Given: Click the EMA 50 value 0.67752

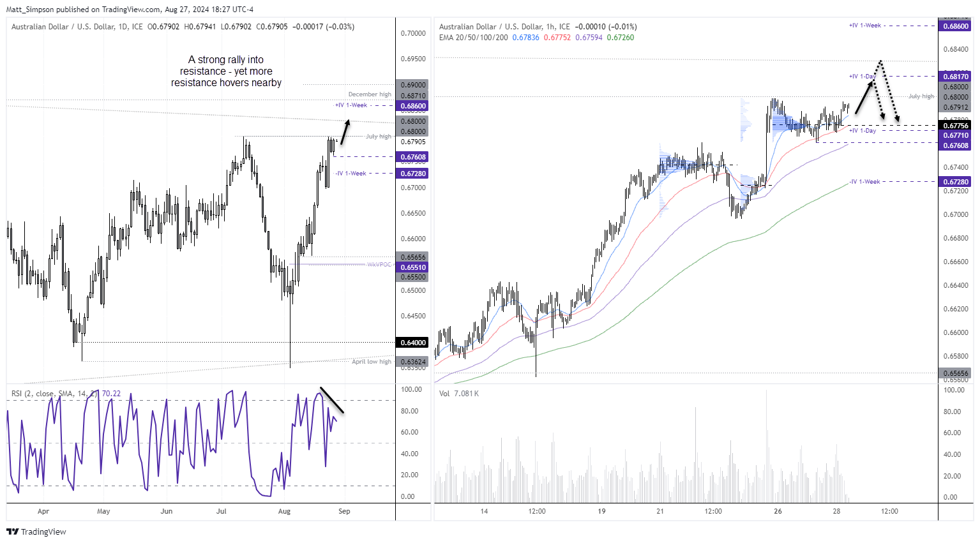Looking at the screenshot, I should coord(557,38).
